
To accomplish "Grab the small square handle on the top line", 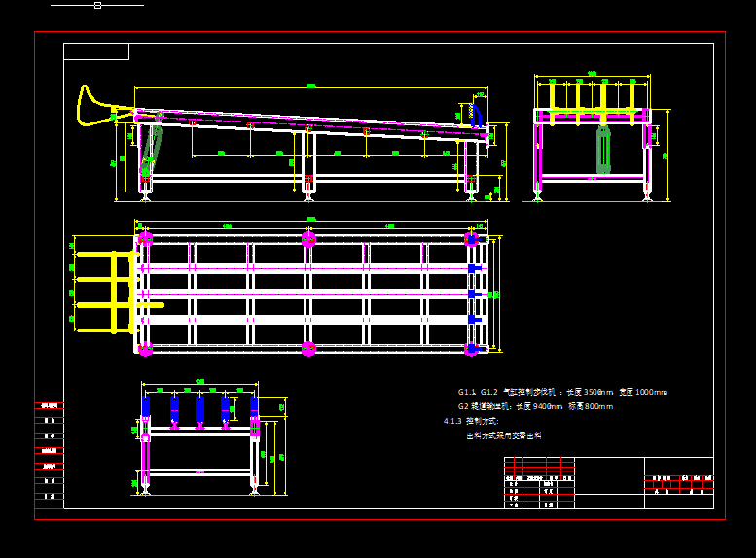I will 97,5.
